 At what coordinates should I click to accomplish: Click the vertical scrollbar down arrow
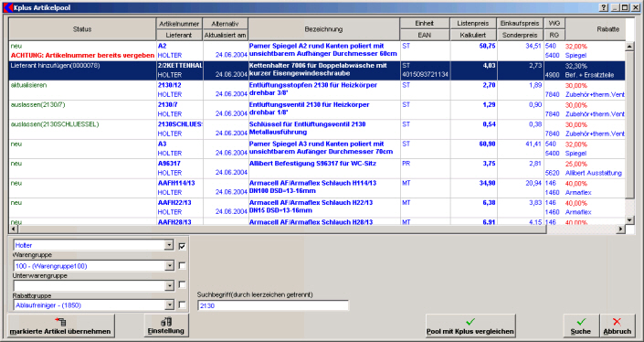[629, 220]
